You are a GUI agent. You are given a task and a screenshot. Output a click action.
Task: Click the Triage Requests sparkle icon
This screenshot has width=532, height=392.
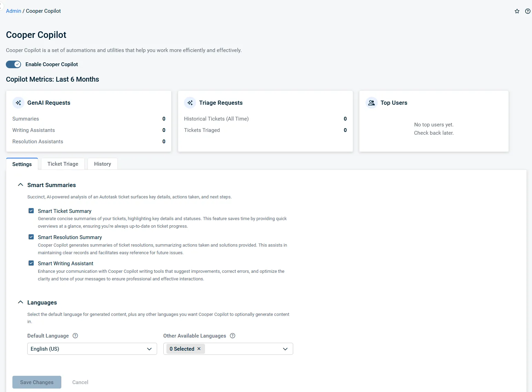pyautogui.click(x=190, y=103)
